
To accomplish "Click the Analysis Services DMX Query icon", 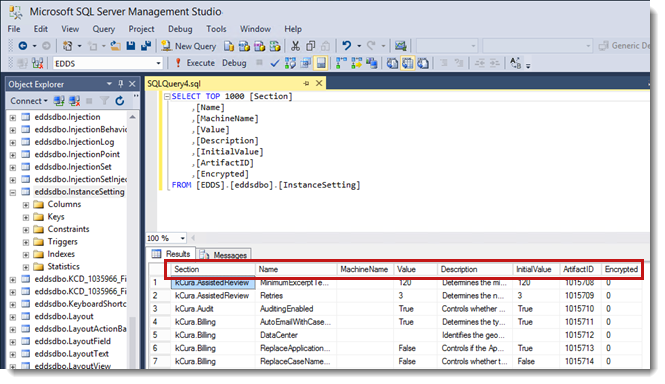I will point(260,46).
